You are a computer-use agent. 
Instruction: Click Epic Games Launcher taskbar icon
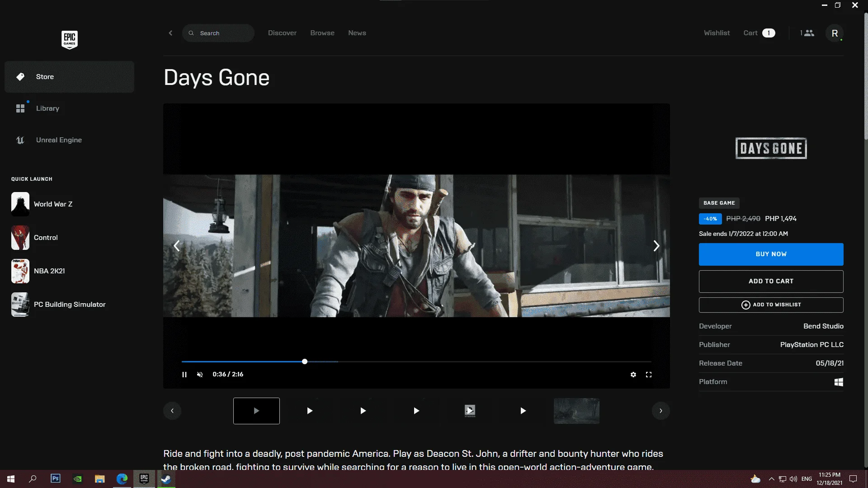pos(144,479)
